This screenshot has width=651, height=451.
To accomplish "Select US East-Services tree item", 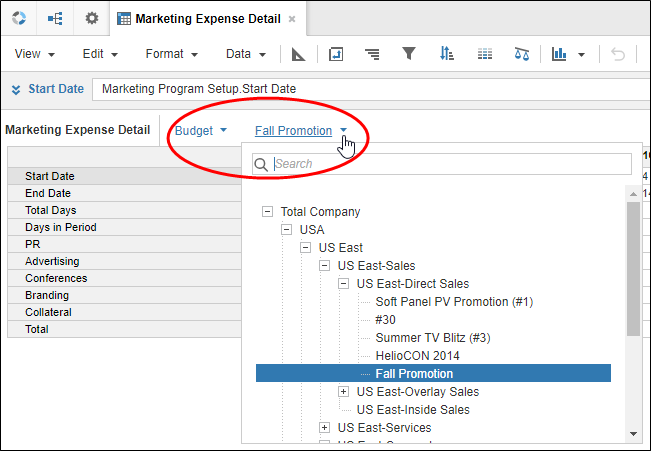I will (384, 428).
